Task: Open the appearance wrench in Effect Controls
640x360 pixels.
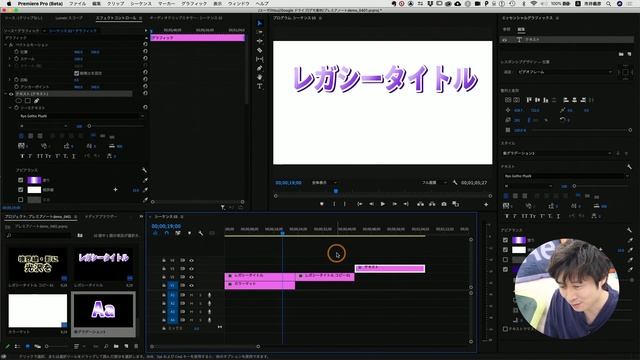Action: pyautogui.click(x=144, y=170)
